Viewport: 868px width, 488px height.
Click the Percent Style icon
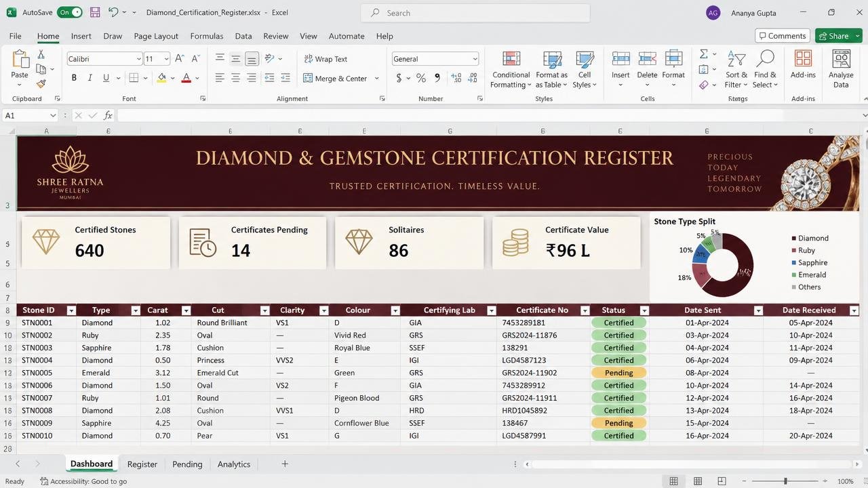point(421,78)
